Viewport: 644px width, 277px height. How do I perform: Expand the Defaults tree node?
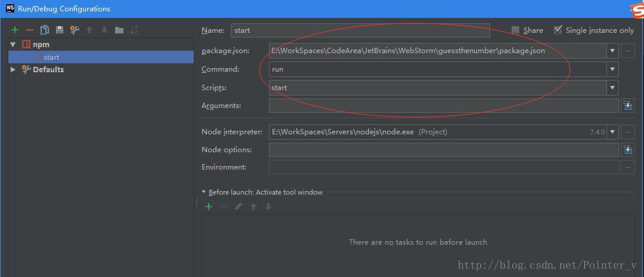(13, 69)
